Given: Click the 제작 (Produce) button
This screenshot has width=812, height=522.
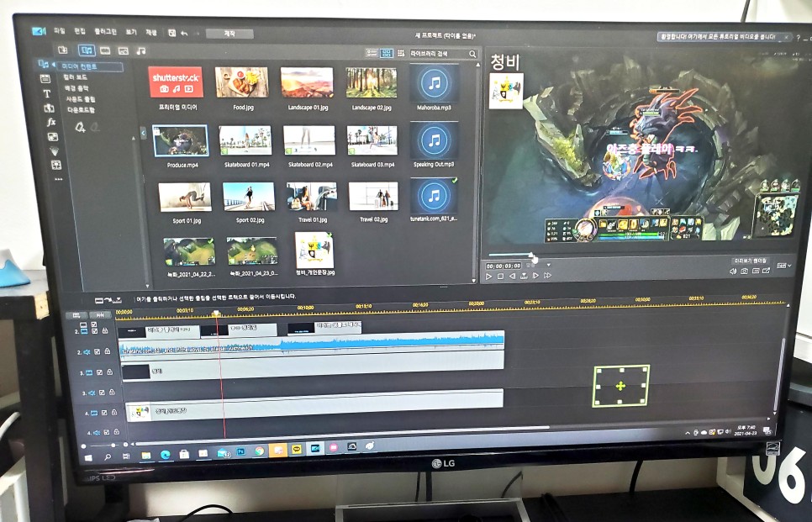Looking at the screenshot, I should tap(229, 34).
